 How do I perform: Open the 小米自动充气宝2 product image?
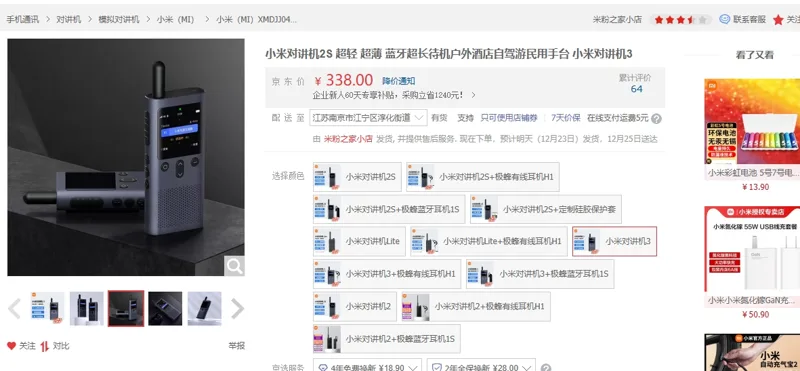click(752, 352)
